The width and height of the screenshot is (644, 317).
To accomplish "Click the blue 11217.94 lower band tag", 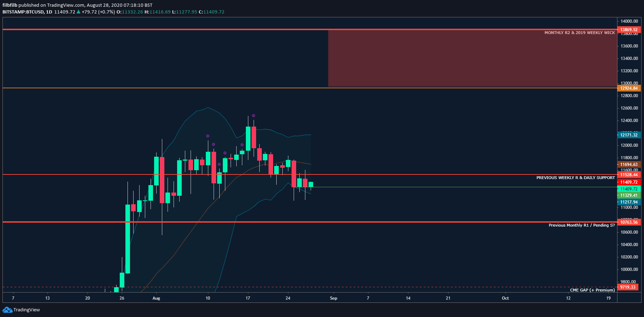I will (629, 202).
